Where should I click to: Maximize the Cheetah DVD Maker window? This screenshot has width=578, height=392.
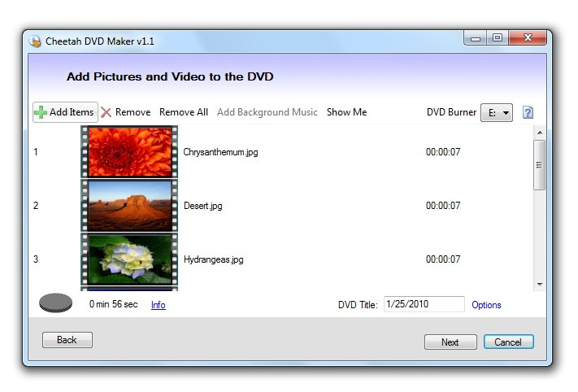[x=498, y=38]
